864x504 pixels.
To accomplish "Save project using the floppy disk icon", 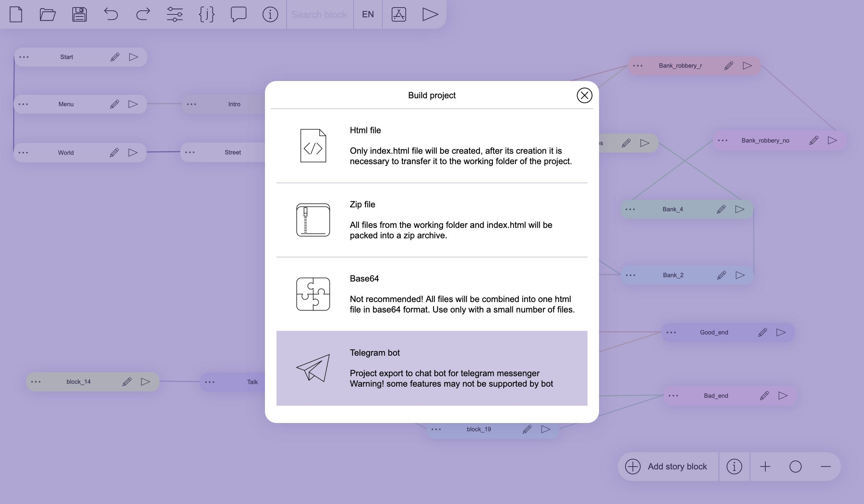I will tap(79, 14).
